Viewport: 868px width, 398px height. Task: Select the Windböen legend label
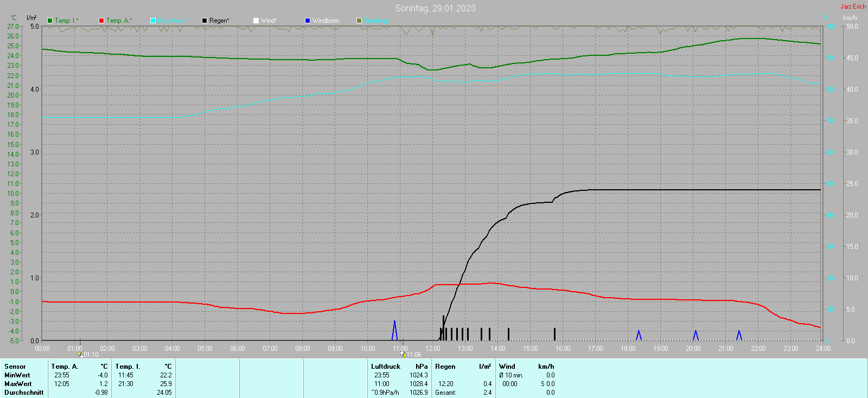[325, 21]
